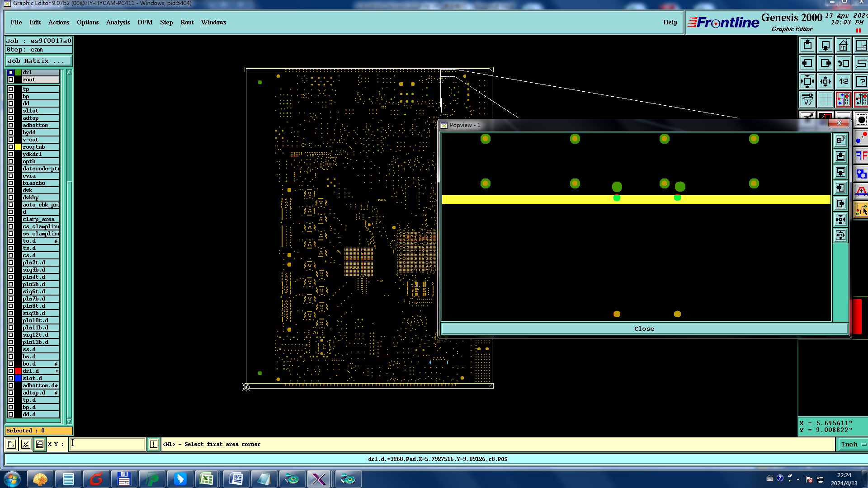Click the Popview pan down icon
This screenshot has height=488, width=868.
[x=840, y=172]
